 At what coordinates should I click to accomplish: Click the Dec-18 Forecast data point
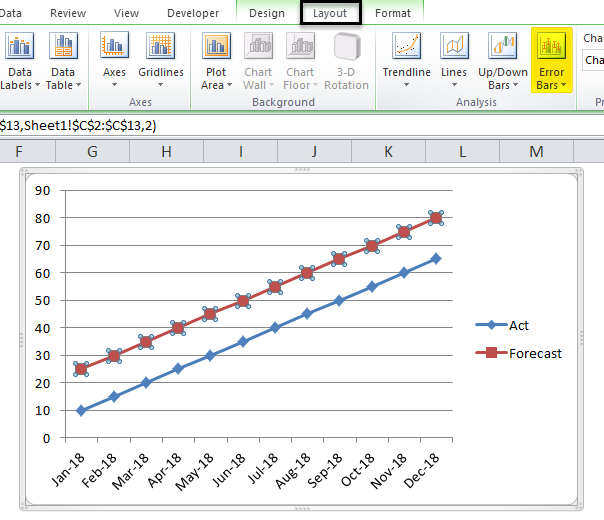[436, 218]
